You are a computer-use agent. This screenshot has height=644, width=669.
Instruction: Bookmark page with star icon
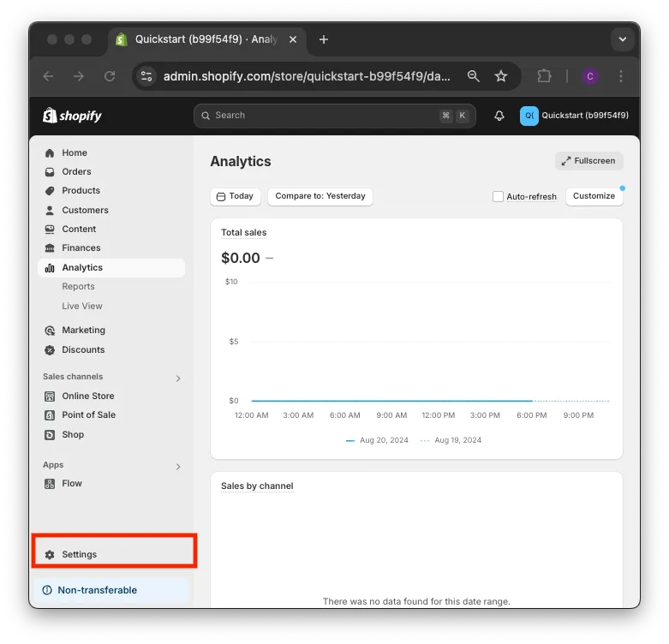coord(501,76)
